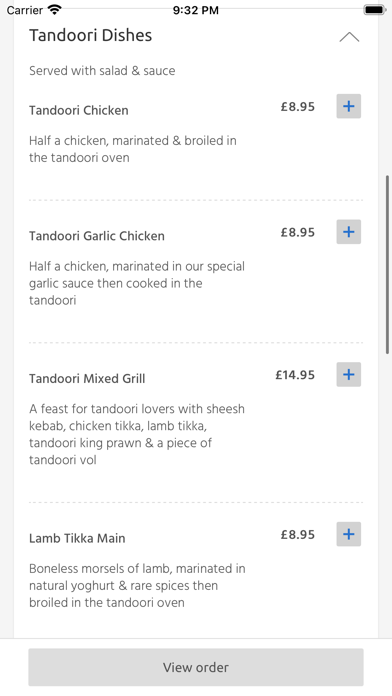Screen dimensions: 392x696
Task: Tap the Lamb Tikka Main description text
Action: (137, 585)
